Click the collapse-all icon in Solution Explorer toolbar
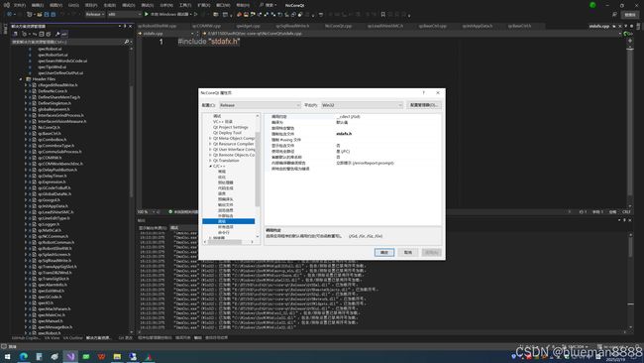Viewport: 644px width, 363px height. (41, 34)
